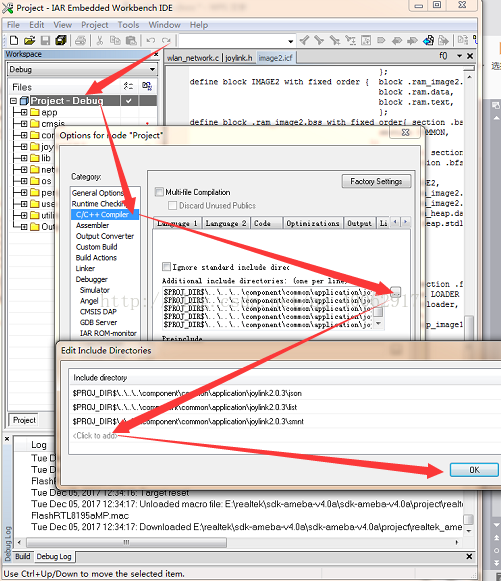Click the Paste icon in toolbar

click(x=131, y=40)
